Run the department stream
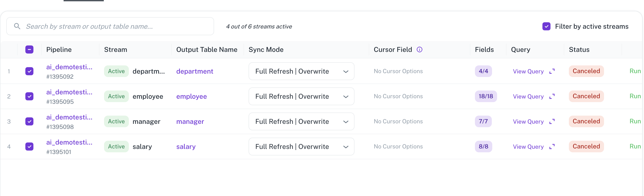 coord(635,71)
